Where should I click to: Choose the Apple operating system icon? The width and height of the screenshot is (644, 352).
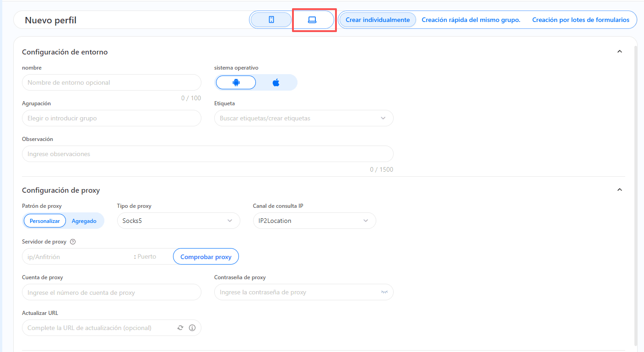(x=276, y=82)
